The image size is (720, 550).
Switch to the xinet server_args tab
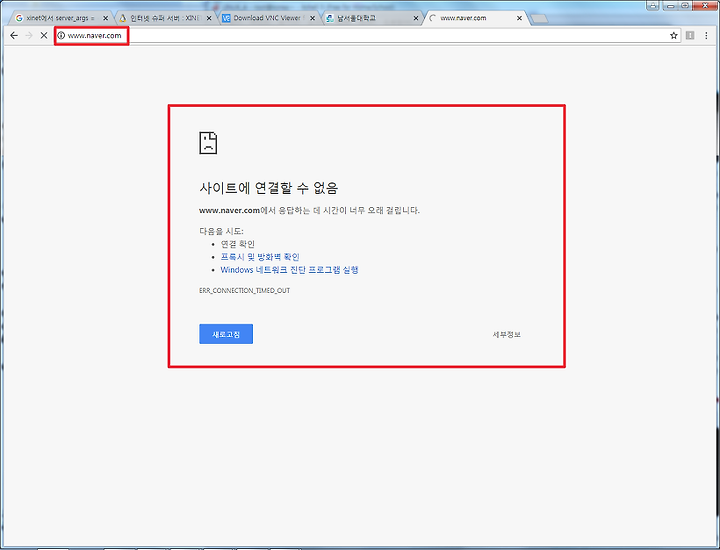click(60, 18)
